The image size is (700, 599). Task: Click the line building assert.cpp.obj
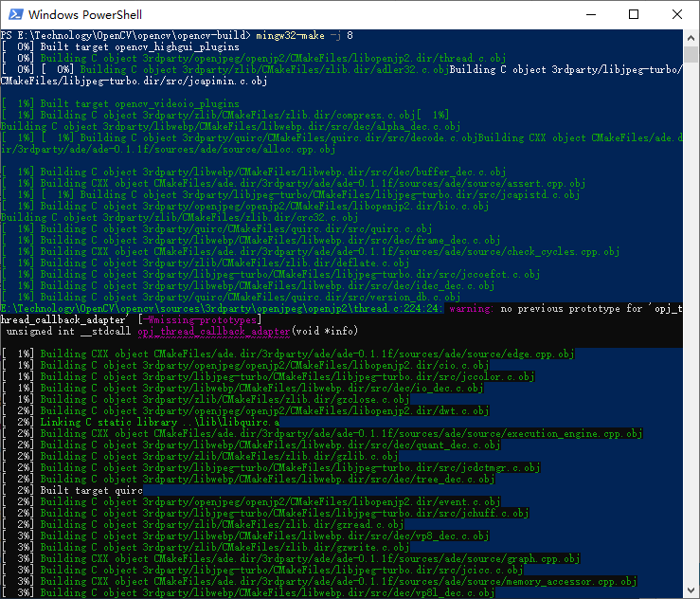294,183
